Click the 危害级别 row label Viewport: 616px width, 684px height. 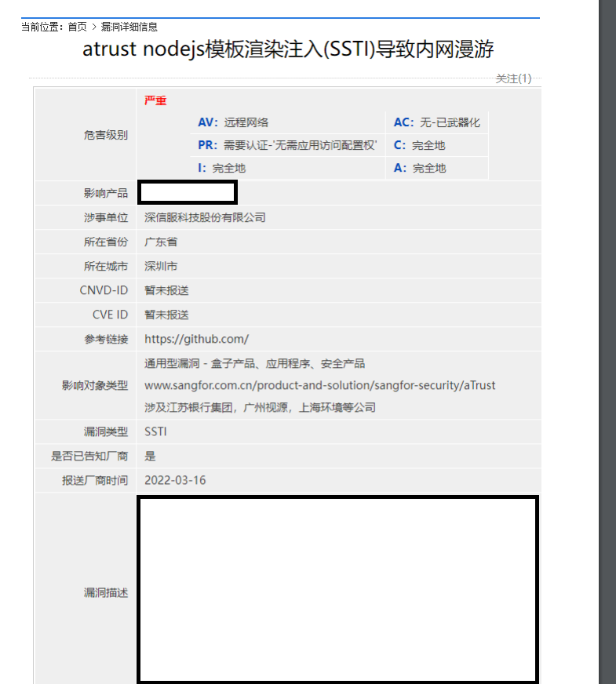[106, 135]
